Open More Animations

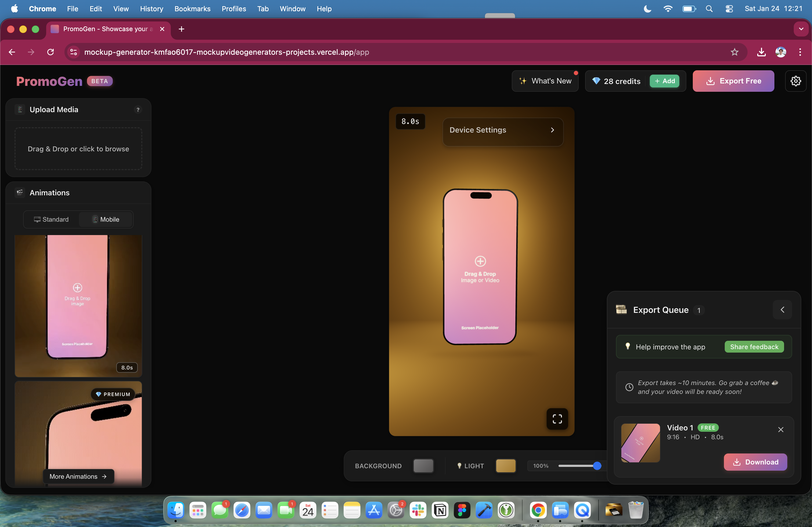pos(78,477)
